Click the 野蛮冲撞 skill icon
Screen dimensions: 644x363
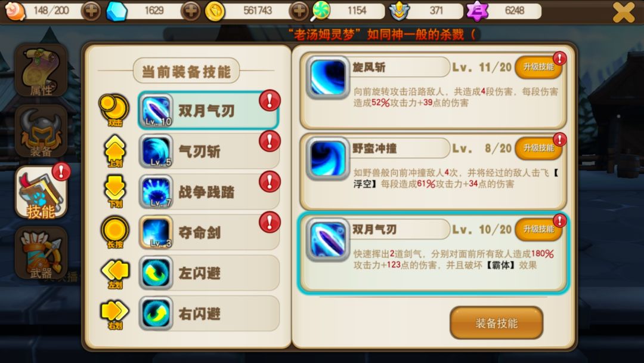point(327,158)
